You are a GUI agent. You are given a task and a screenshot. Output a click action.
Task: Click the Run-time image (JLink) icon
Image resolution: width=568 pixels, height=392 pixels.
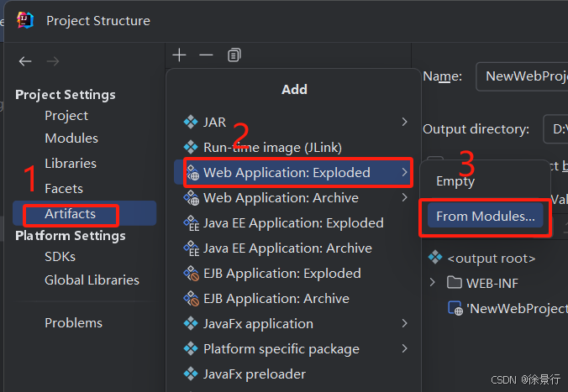click(191, 148)
